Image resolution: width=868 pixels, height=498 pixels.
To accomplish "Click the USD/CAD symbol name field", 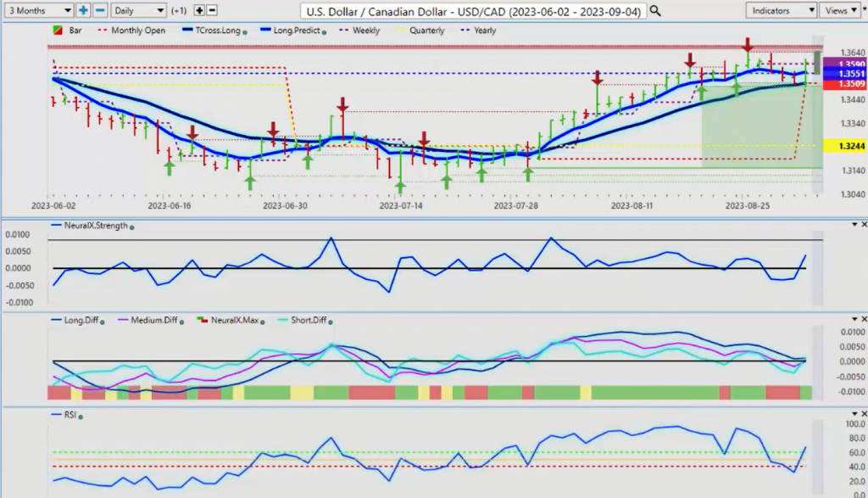I will point(473,11).
